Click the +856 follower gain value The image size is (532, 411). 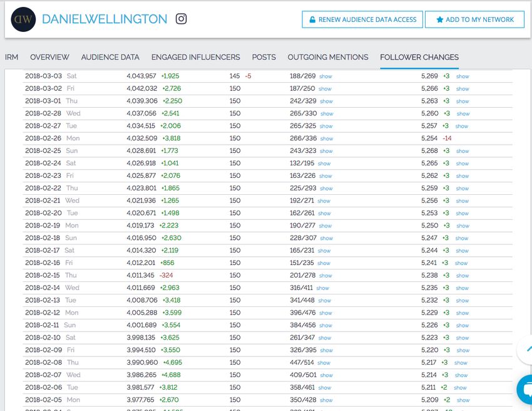point(167,263)
